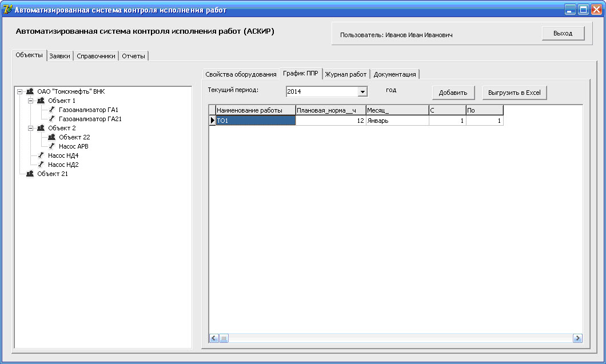Collapse the Объект 1 tree branch
606x364 pixels.
[31, 101]
